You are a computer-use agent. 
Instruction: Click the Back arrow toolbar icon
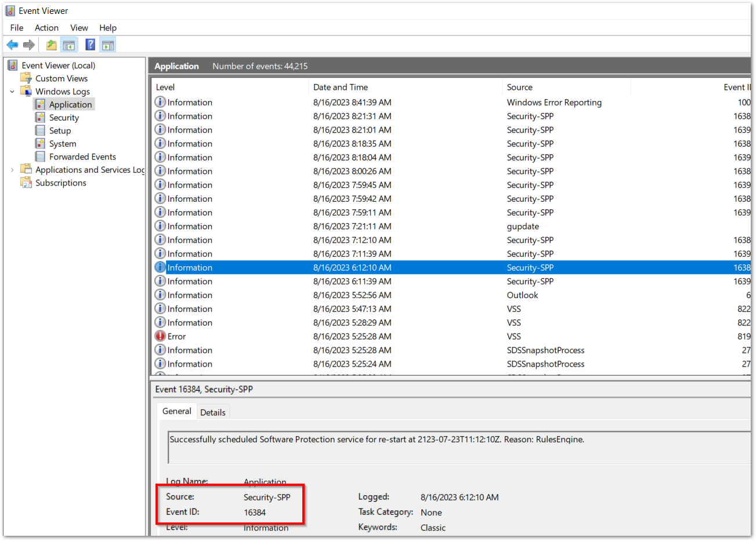pos(12,45)
